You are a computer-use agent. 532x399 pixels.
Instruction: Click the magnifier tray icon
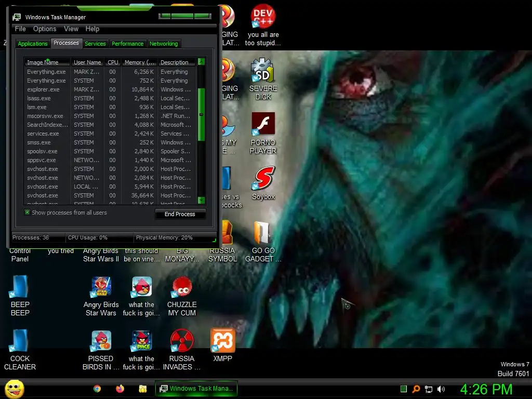(416, 389)
